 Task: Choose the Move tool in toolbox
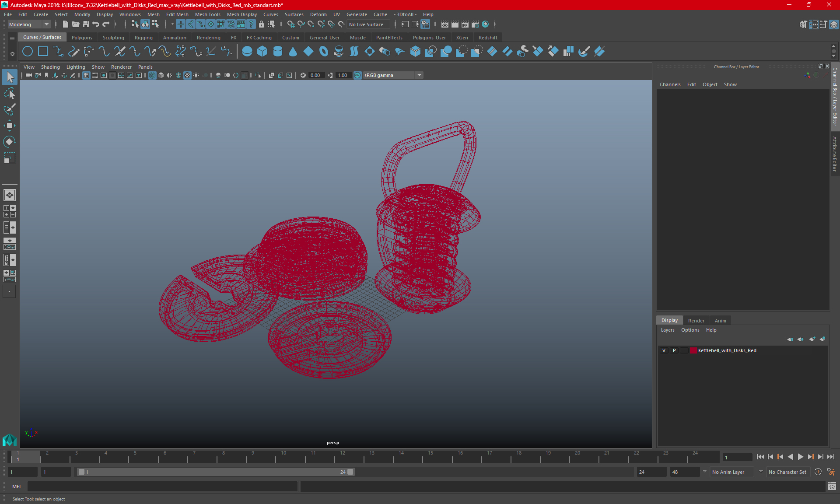tap(9, 126)
